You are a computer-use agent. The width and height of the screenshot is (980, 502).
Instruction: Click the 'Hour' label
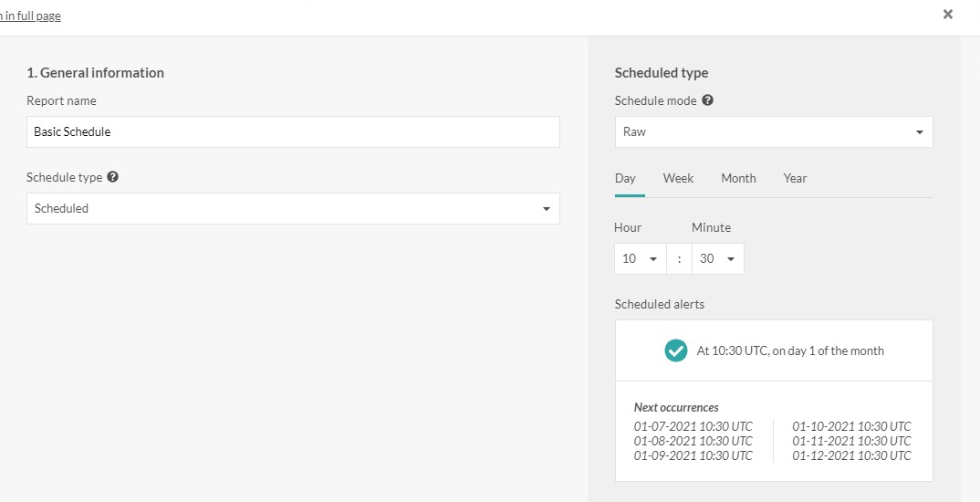(x=628, y=227)
